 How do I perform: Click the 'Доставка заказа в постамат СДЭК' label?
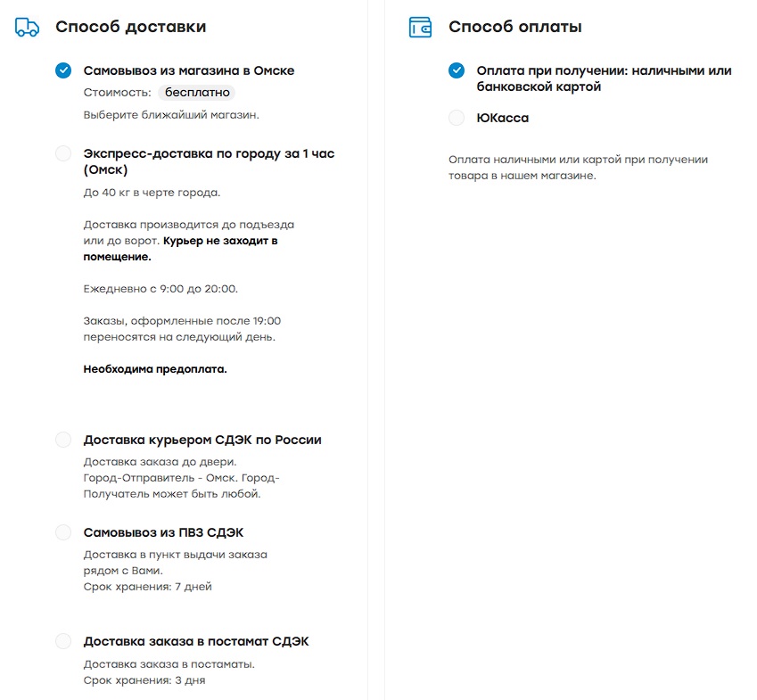pyautogui.click(x=196, y=641)
